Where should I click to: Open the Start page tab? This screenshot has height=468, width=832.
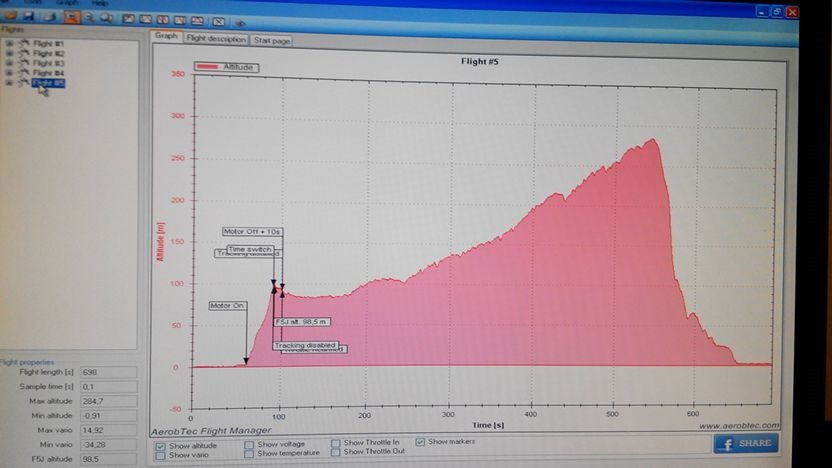[x=271, y=40]
